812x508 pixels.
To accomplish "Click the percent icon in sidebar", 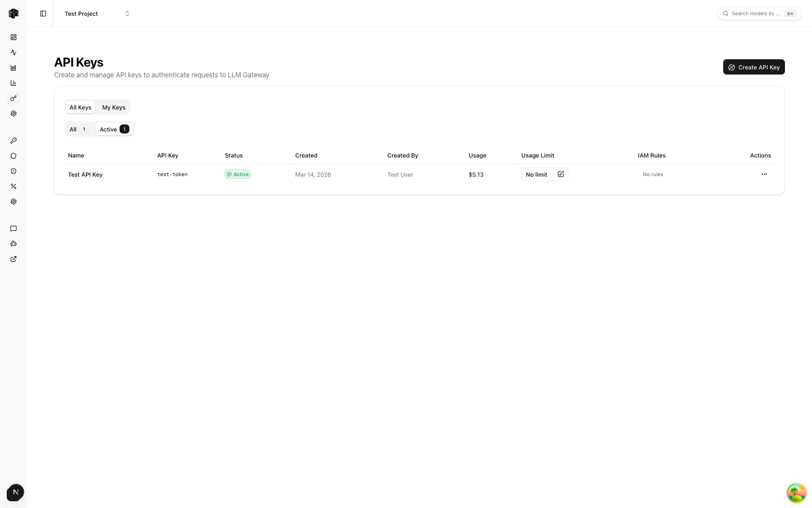I will pyautogui.click(x=14, y=186).
